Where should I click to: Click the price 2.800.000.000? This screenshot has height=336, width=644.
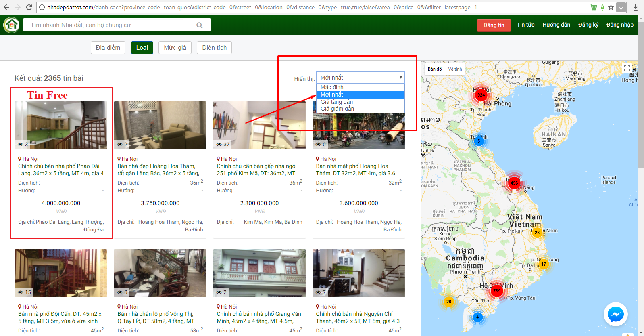point(259,203)
